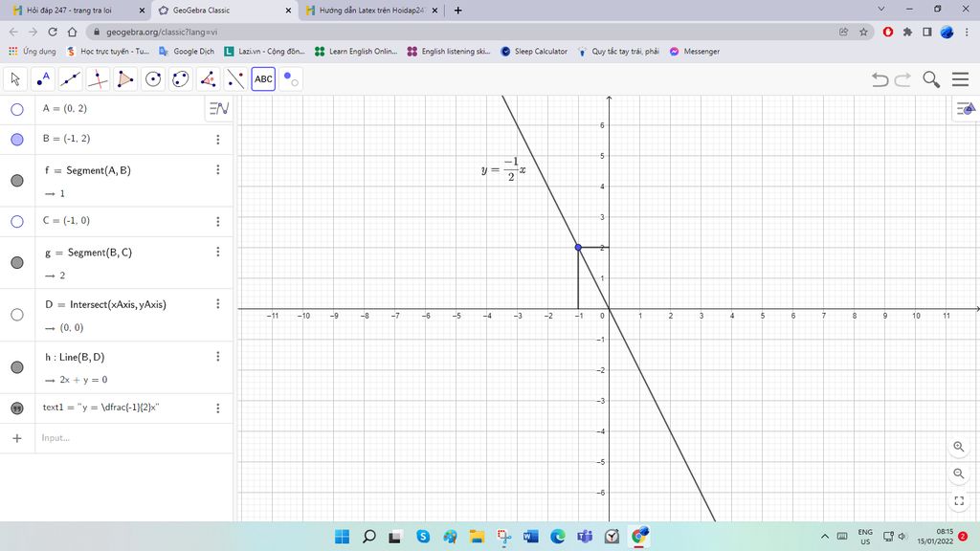Close the GeoGebra Classic tab

click(288, 10)
